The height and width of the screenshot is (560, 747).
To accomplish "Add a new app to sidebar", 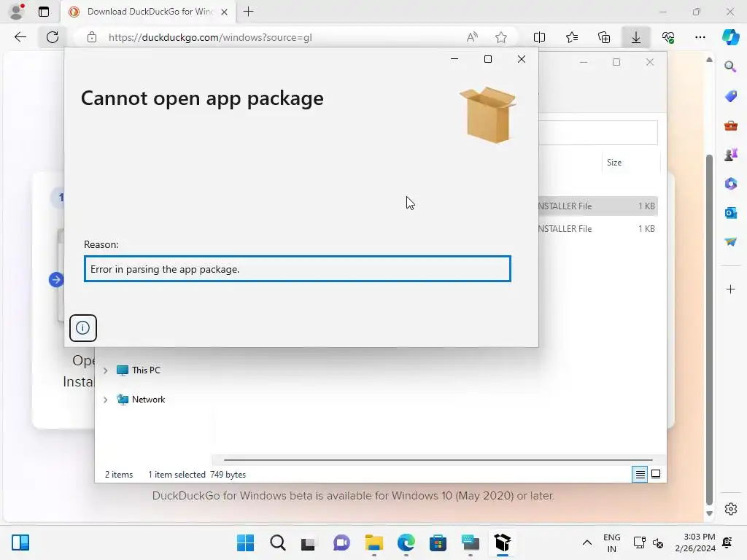I will pos(730,289).
